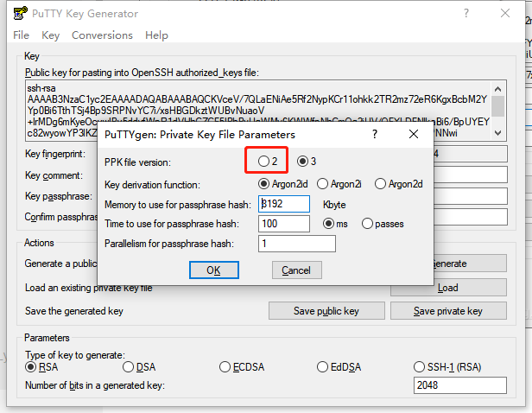Select EdDSA key type
This screenshot has height=413, width=532.
click(339, 367)
